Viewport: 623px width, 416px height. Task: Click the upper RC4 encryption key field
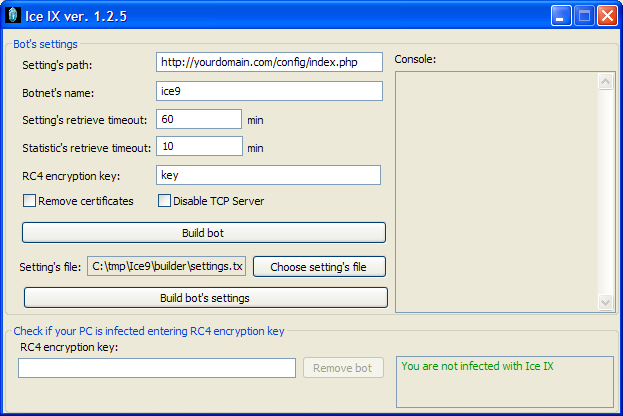tap(269, 175)
